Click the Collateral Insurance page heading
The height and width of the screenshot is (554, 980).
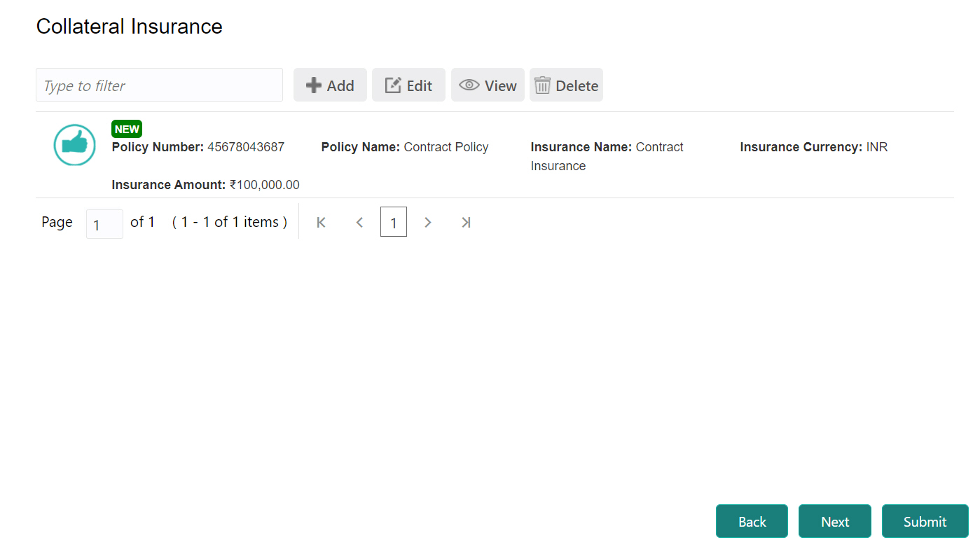pyautogui.click(x=129, y=26)
